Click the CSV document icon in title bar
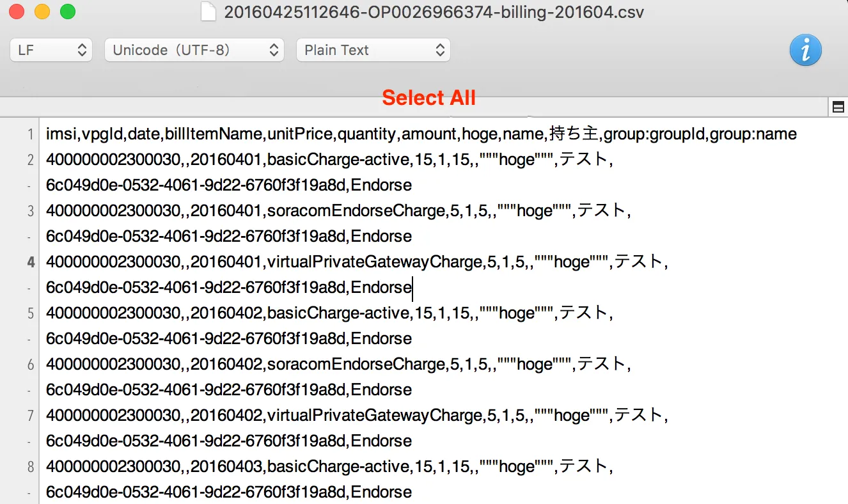 pyautogui.click(x=208, y=12)
